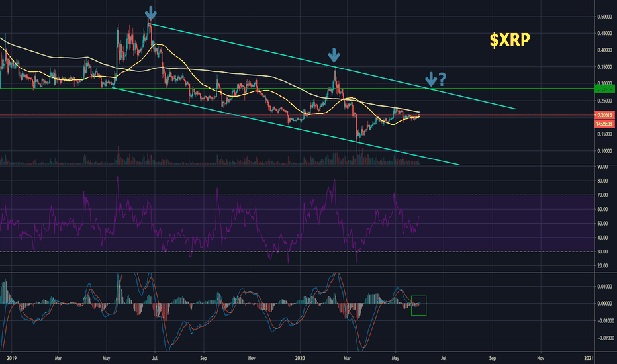Click the 0.25000 price axis label
The image size is (617, 364).
coord(604,101)
